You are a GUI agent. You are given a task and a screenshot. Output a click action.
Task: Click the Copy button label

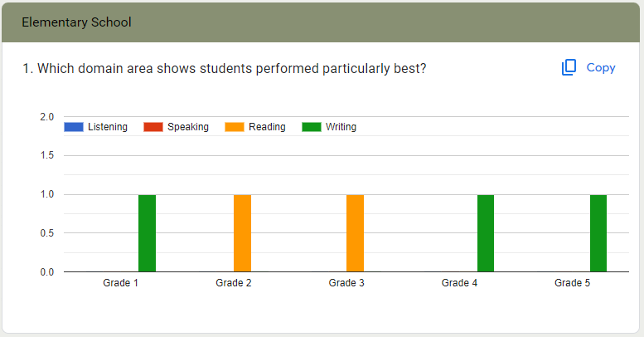[601, 68]
